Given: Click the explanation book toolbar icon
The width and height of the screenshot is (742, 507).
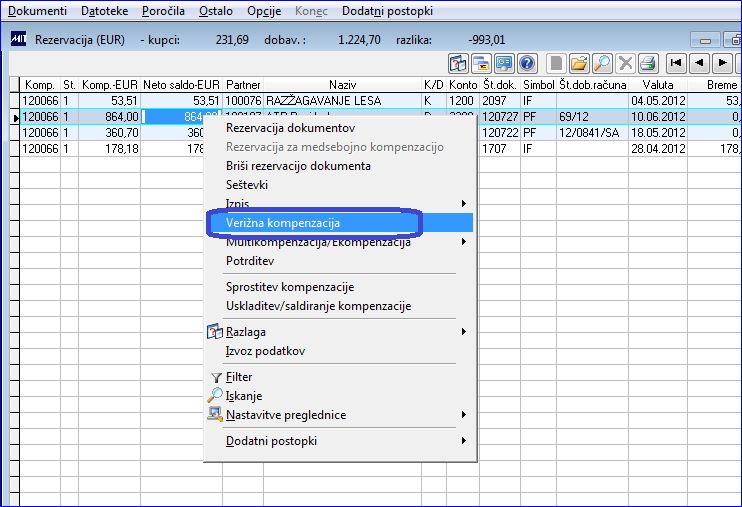Looking at the screenshot, I should coord(458,63).
